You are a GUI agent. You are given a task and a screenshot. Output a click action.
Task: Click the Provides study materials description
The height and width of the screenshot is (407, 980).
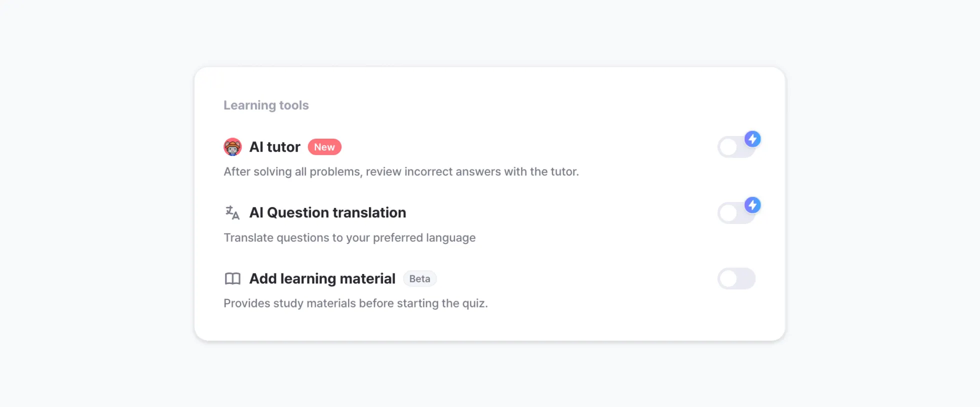[x=355, y=303]
